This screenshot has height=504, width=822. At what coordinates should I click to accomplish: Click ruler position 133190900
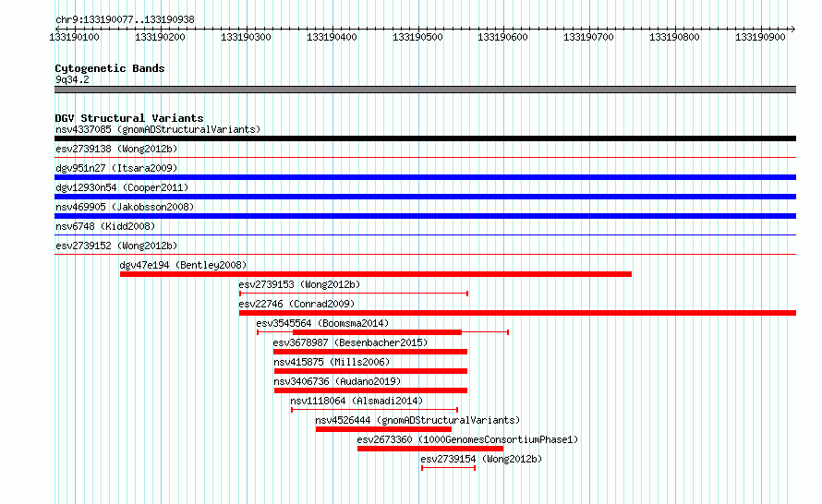pos(761,37)
